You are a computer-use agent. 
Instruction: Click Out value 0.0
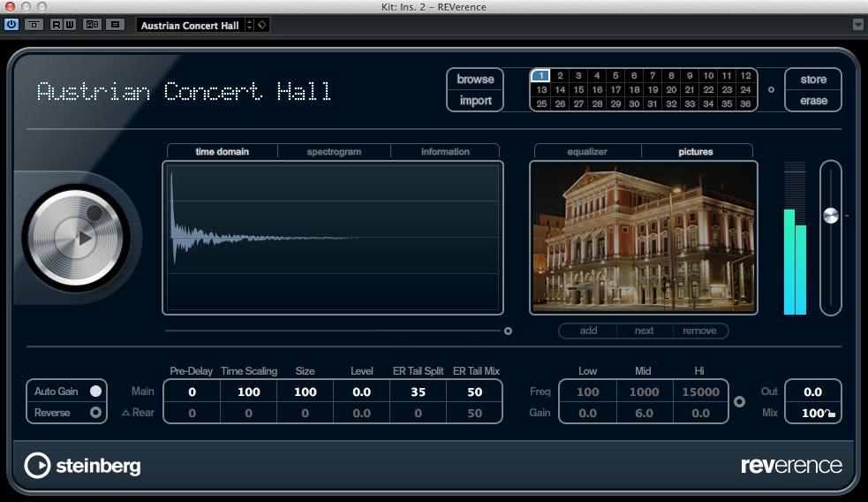click(x=812, y=392)
